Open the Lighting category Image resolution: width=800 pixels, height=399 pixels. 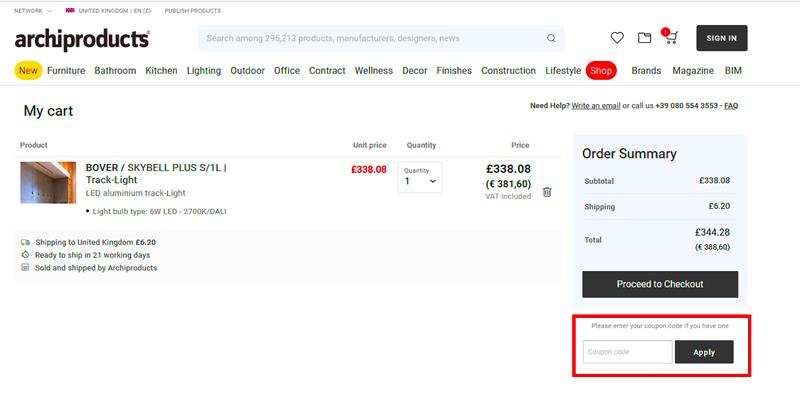tap(204, 71)
